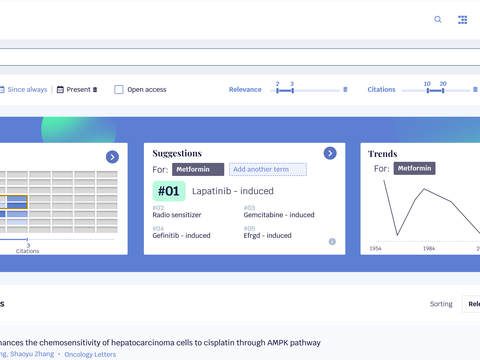
Task: Expand the Suggestions card arrow
Action: pos(330,153)
